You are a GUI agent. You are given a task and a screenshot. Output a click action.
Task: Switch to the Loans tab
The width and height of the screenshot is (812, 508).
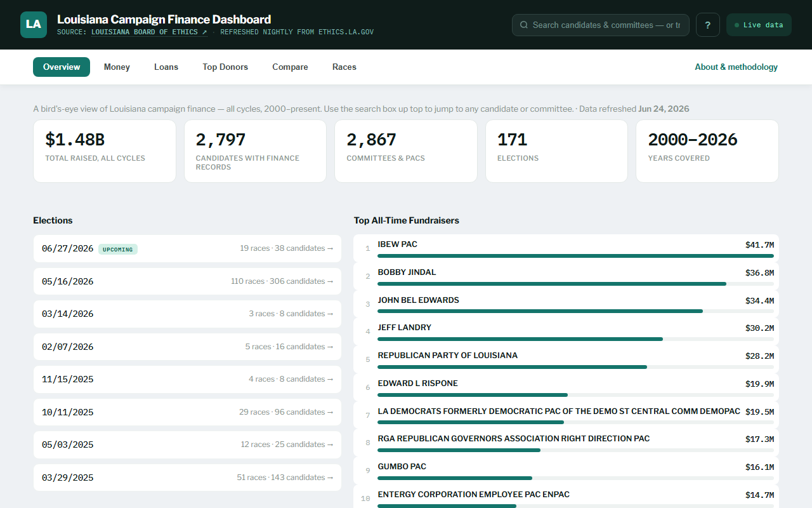[x=166, y=67]
